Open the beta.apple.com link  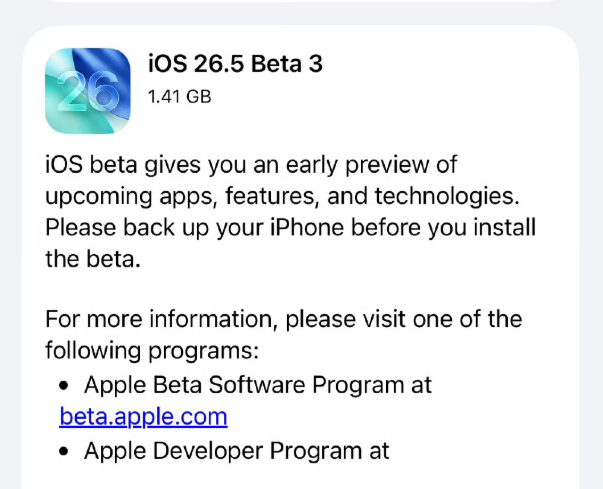143,416
